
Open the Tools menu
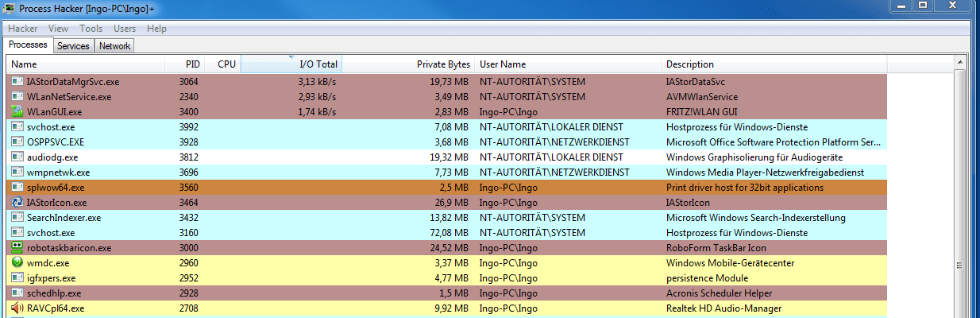[x=91, y=29]
